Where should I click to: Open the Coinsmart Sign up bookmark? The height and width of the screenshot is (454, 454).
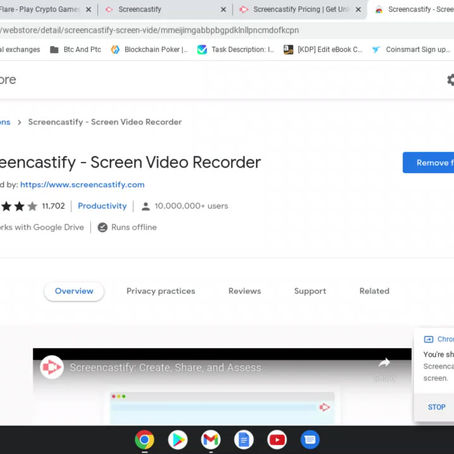tap(411, 50)
